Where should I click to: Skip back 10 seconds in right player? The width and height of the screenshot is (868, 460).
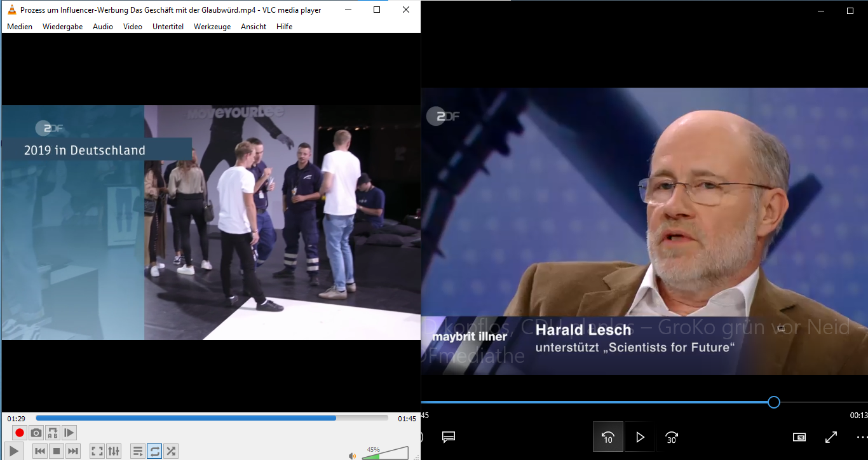point(608,437)
